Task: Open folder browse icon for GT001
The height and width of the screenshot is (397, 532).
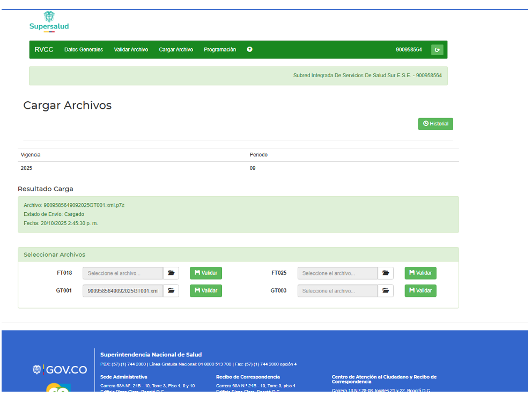Action: [171, 291]
